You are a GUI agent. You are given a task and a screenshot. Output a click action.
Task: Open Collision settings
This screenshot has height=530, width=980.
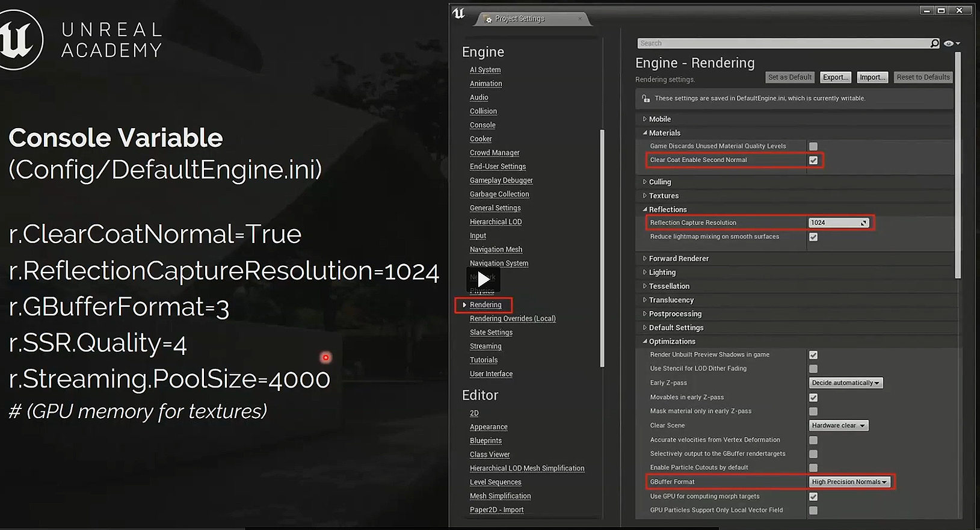[483, 111]
